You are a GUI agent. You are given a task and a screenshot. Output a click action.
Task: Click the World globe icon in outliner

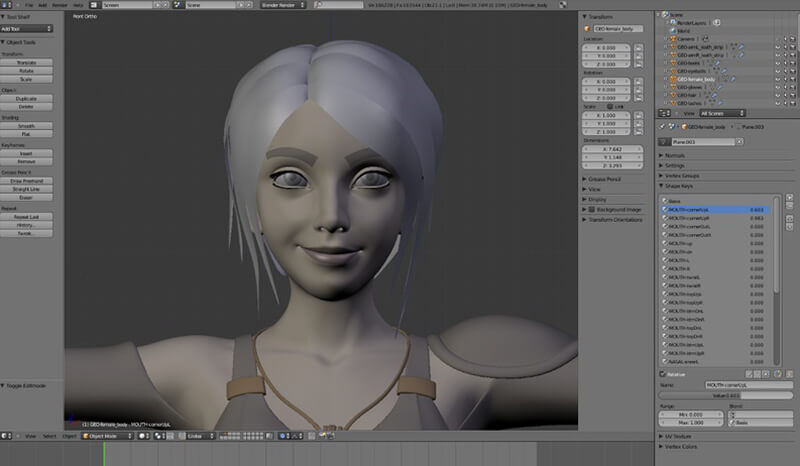[x=673, y=31]
